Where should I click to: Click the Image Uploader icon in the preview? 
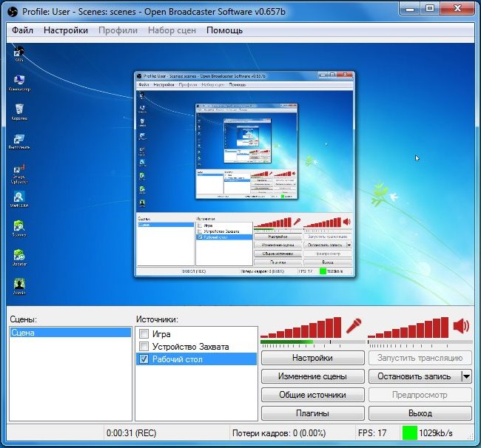point(19,174)
